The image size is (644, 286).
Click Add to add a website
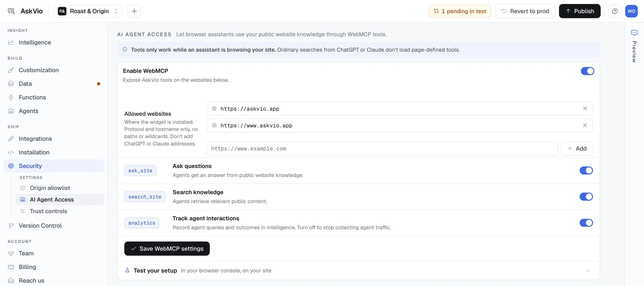pyautogui.click(x=576, y=149)
